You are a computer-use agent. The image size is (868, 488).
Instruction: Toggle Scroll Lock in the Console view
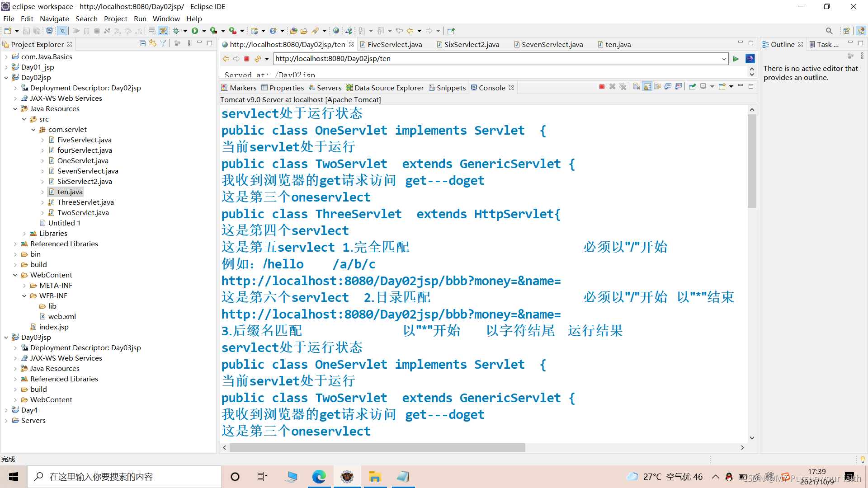(x=647, y=87)
